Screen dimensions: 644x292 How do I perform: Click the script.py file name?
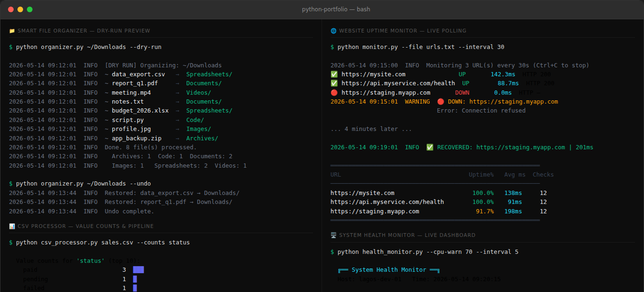tap(128, 120)
